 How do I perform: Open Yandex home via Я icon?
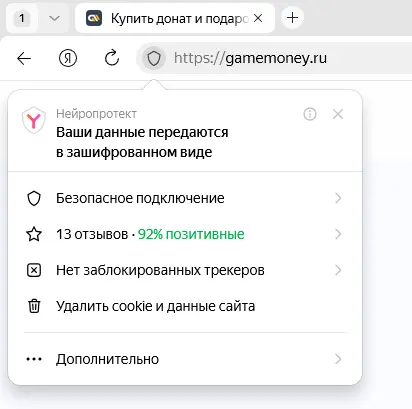(68, 58)
